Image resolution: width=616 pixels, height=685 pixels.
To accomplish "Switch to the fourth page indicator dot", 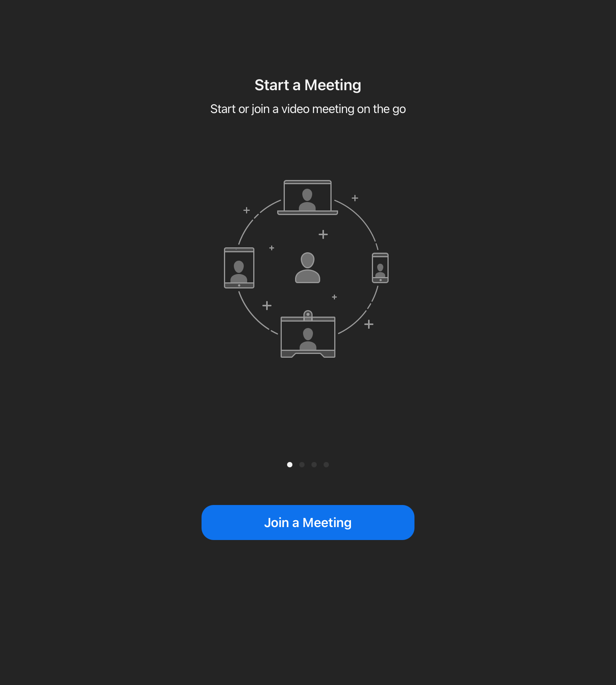I will click(x=326, y=465).
